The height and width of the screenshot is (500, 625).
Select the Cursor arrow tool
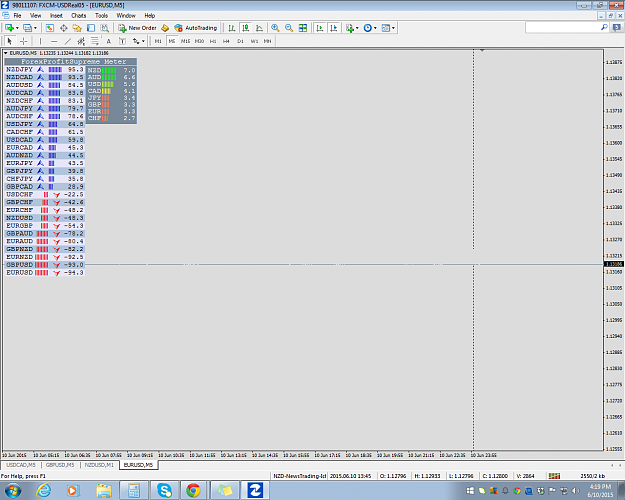pyautogui.click(x=10, y=41)
